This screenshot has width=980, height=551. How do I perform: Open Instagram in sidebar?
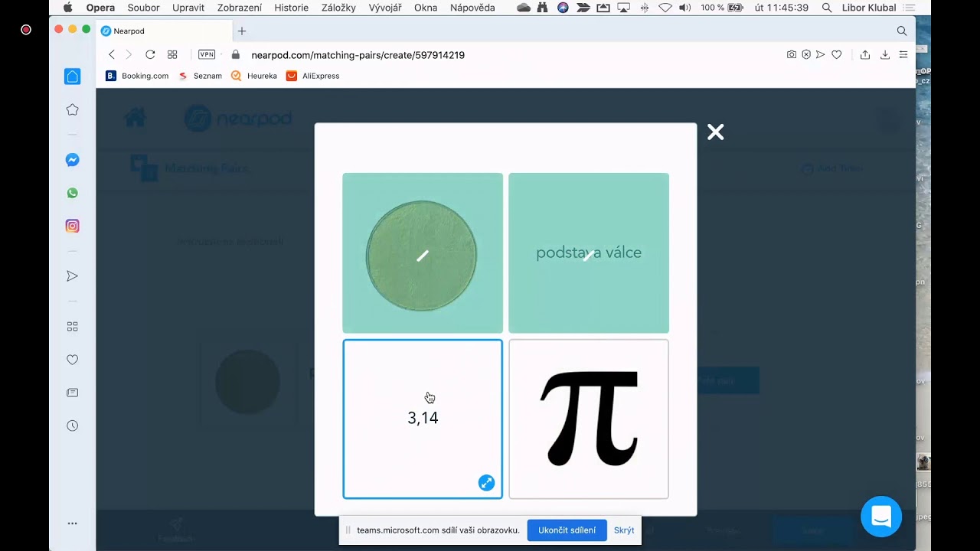[72, 226]
